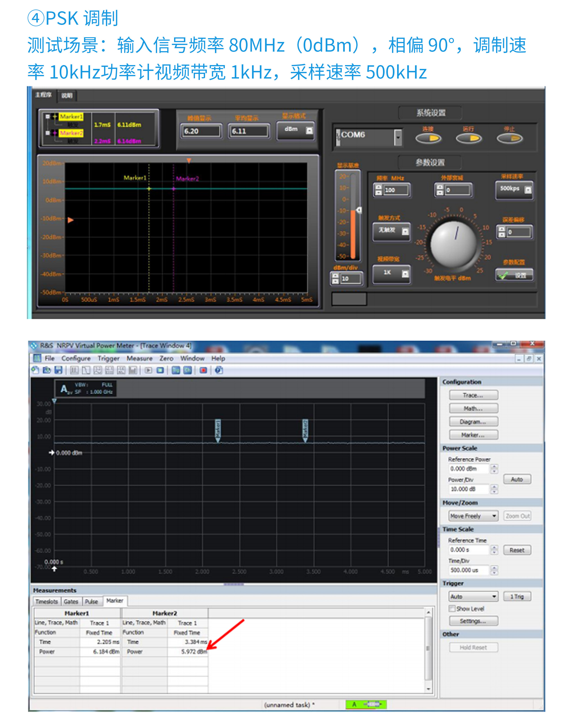This screenshot has width=575, height=728.
Task: Open the Measure menu
Action: click(139, 358)
